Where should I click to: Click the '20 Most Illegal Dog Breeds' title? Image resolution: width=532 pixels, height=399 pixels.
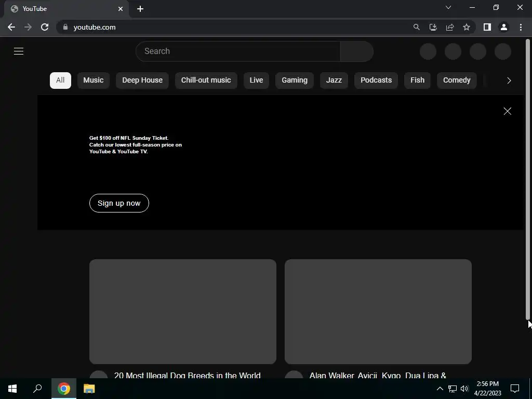[x=187, y=375]
